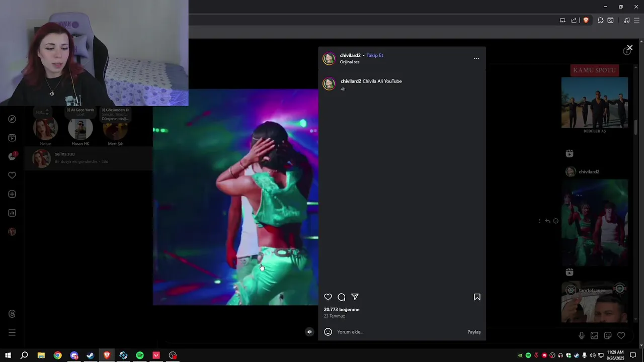React to message with emoji icon
Screen dimensions: 644x362
[x=555, y=221]
